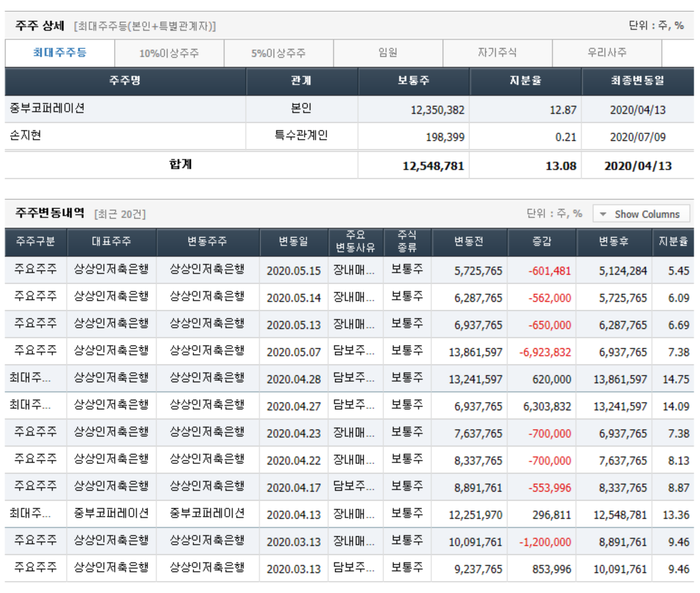
Task: Click the 보통주 column header in shareholder table
Action: tap(414, 81)
